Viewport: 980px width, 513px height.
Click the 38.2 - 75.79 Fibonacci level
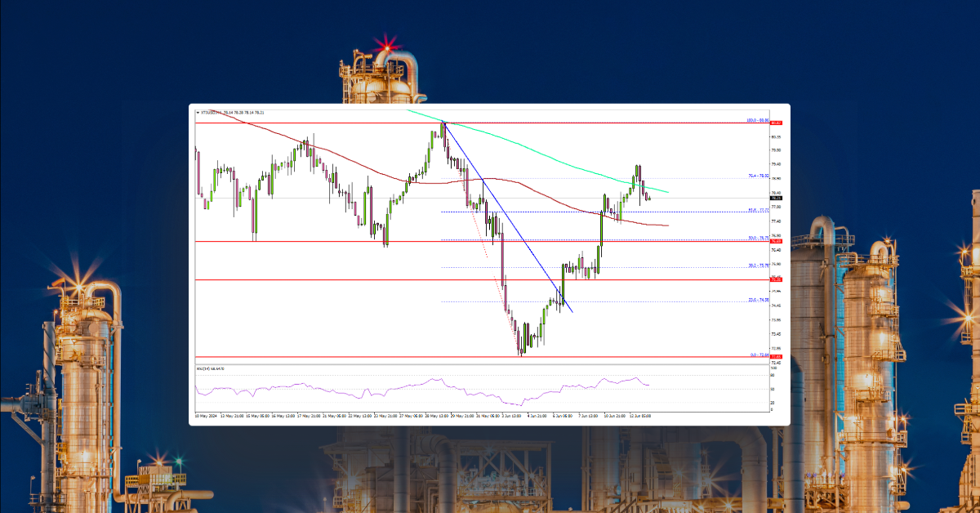pos(754,265)
